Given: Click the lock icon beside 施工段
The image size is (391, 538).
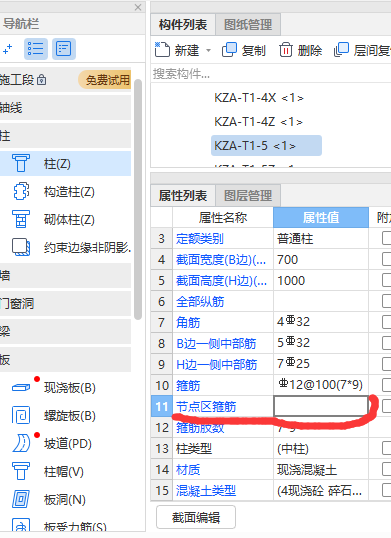Looking at the screenshot, I should pos(42,80).
